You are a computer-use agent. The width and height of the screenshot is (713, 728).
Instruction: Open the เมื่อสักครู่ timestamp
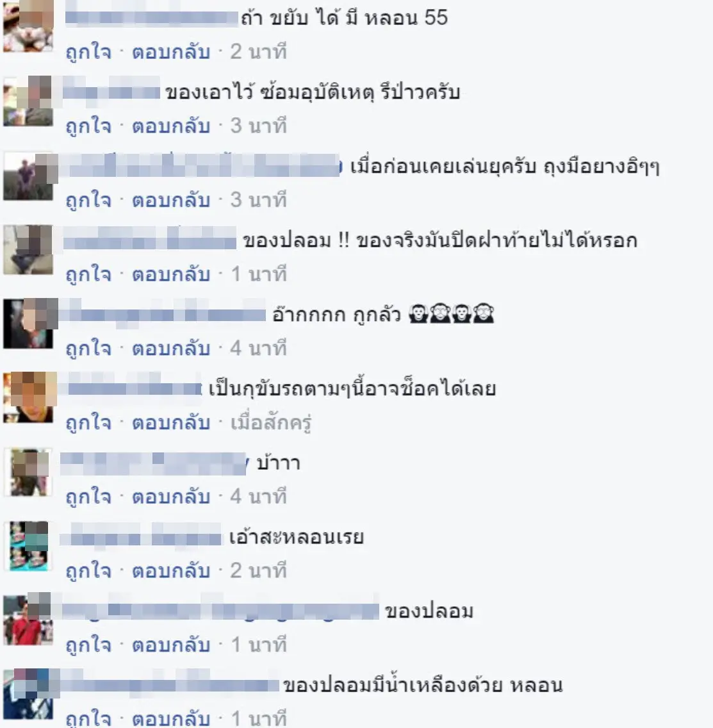click(x=271, y=423)
